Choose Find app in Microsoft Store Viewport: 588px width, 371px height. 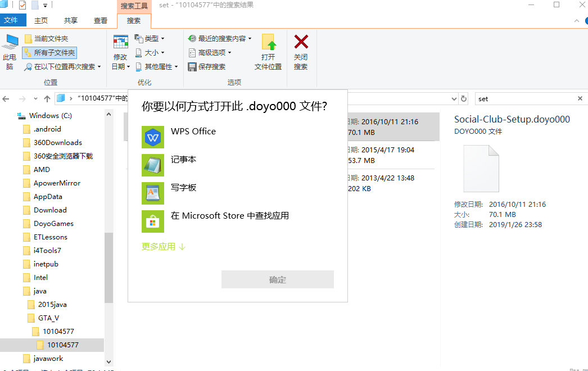coord(237,221)
